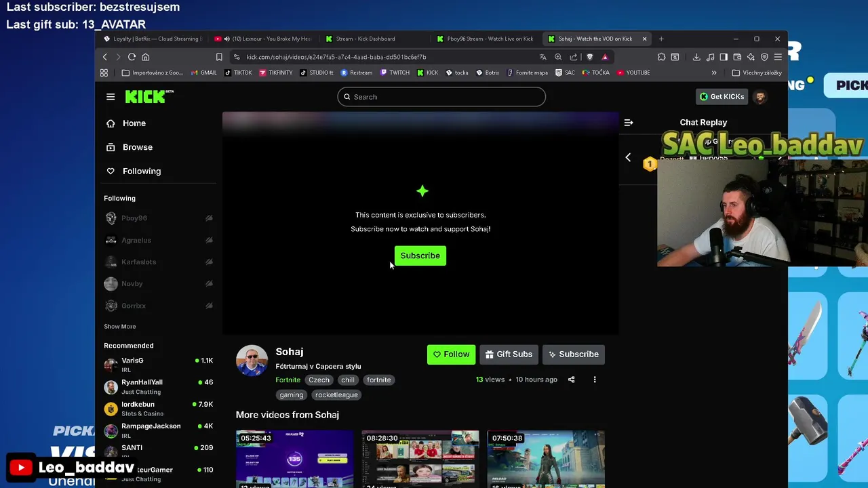Click the green KICK logo
Image resolution: width=868 pixels, height=488 pixels.
coord(149,96)
